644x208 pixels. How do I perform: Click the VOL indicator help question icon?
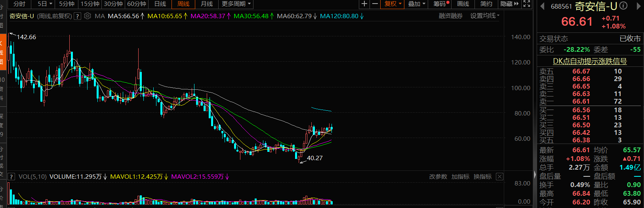11,177
